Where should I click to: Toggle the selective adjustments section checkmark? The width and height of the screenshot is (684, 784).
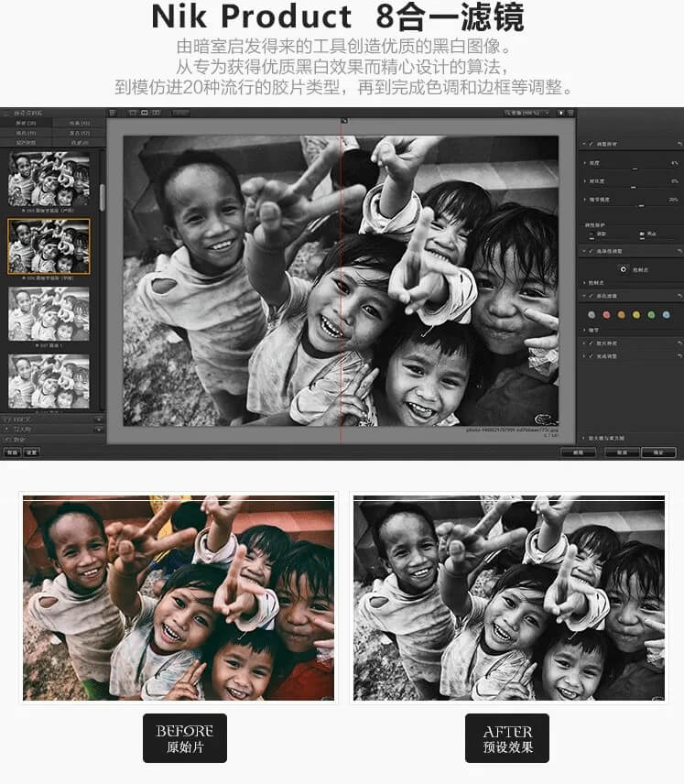click(x=591, y=251)
